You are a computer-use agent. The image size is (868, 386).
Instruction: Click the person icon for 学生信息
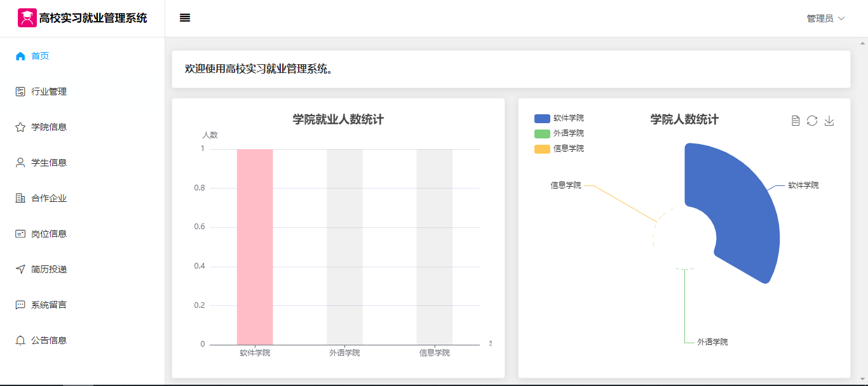coord(20,163)
